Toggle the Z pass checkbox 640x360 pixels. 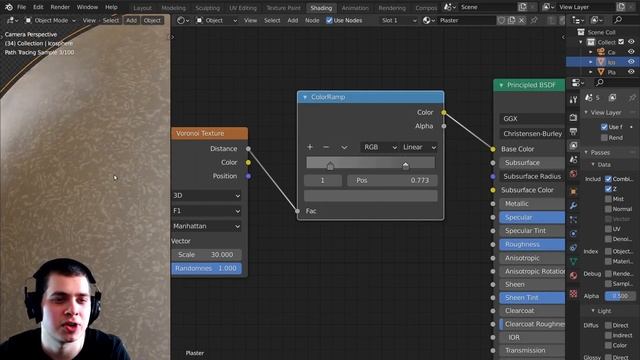[608, 189]
